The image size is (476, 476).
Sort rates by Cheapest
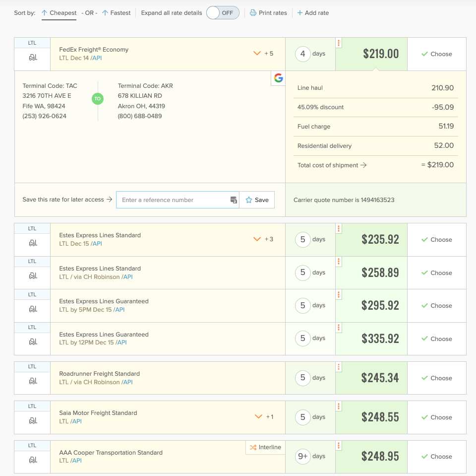[59, 13]
